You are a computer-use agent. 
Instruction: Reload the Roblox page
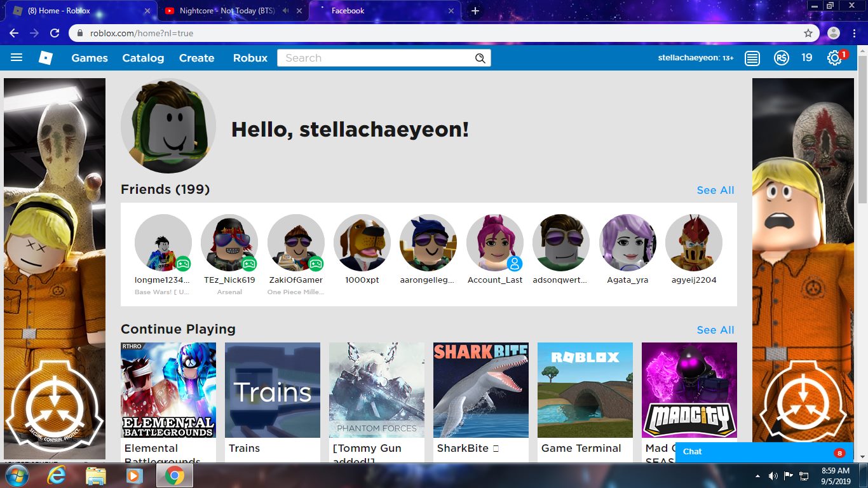pyautogui.click(x=55, y=33)
